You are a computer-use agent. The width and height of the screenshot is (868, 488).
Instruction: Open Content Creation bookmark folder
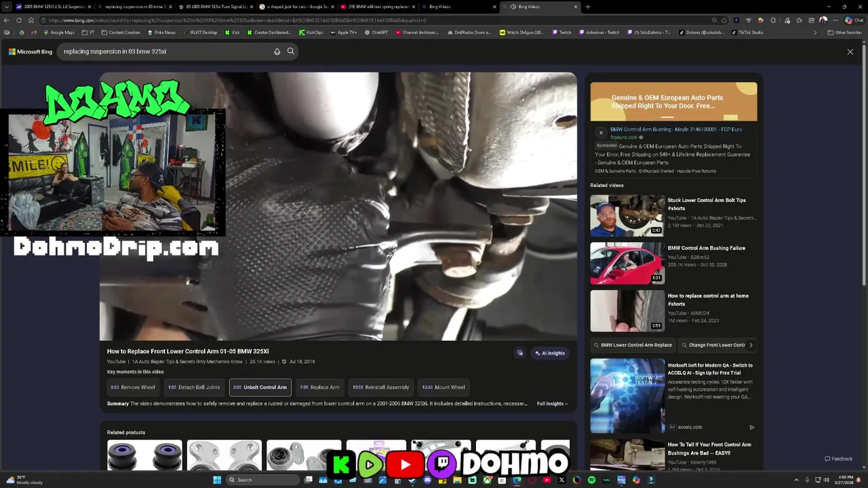(x=121, y=33)
